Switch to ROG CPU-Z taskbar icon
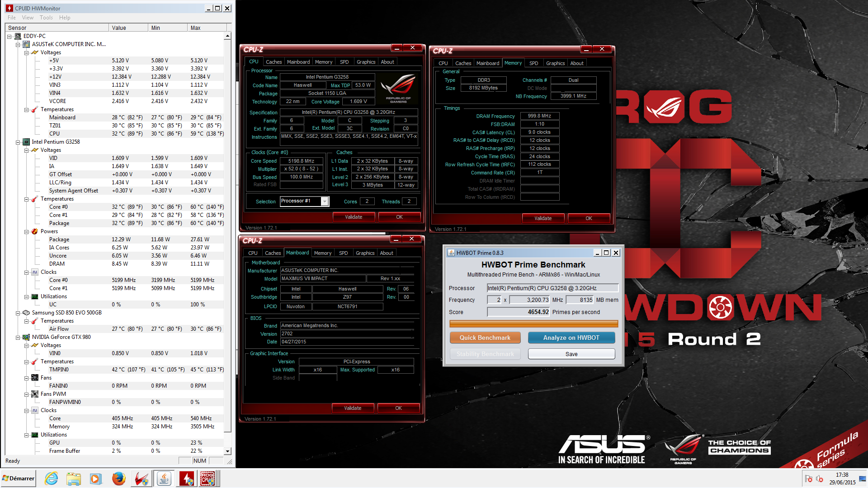 tap(208, 479)
